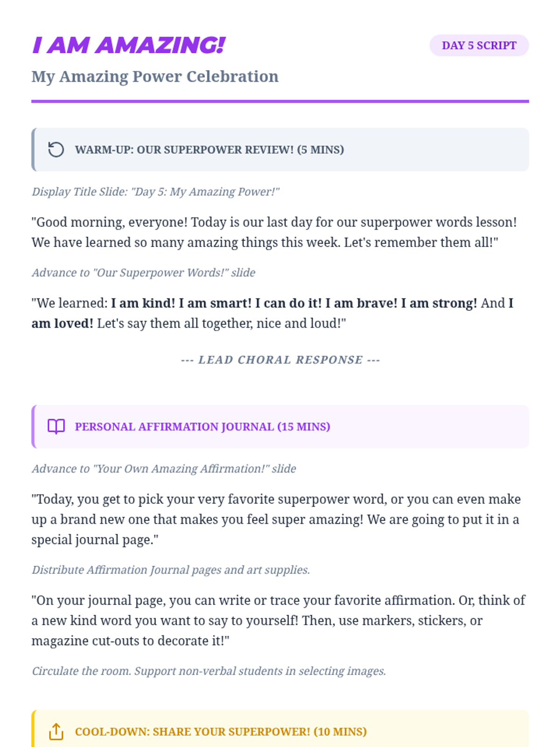
Task: Click the "Circulate the room" stage direction
Action: 209,671
